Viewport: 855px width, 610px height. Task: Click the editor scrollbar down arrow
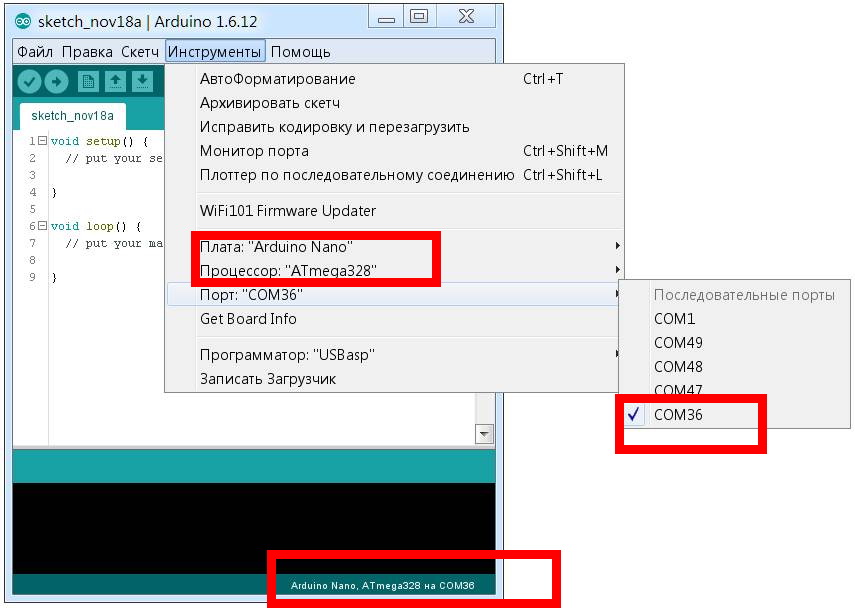pos(484,434)
